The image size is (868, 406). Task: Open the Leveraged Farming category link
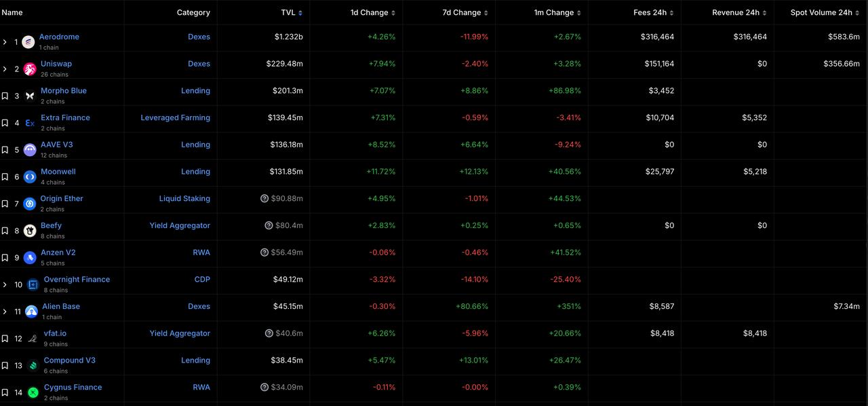click(175, 117)
